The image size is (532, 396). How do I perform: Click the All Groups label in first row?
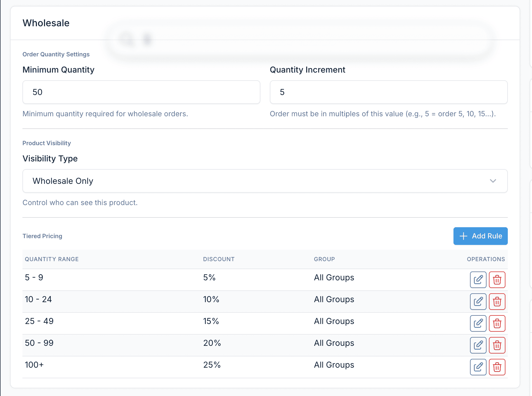tap(334, 277)
